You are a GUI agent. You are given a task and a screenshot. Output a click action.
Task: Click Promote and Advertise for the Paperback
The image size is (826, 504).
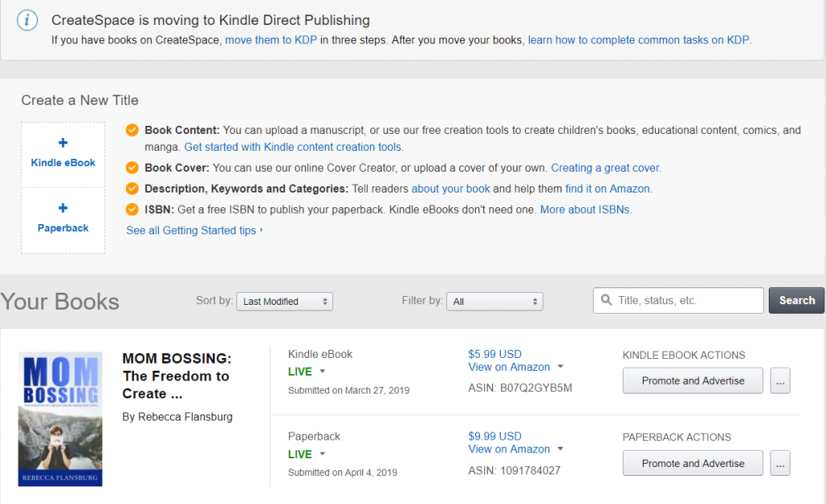pyautogui.click(x=693, y=463)
